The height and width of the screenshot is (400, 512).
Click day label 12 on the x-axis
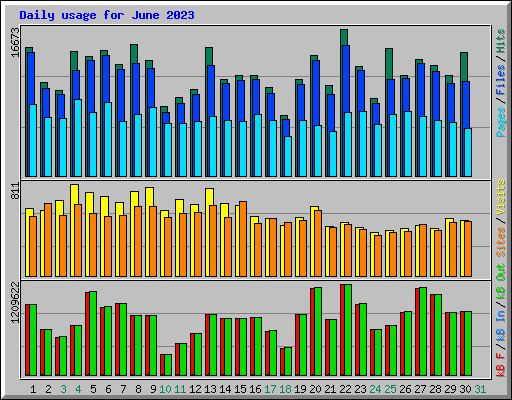[195, 389]
